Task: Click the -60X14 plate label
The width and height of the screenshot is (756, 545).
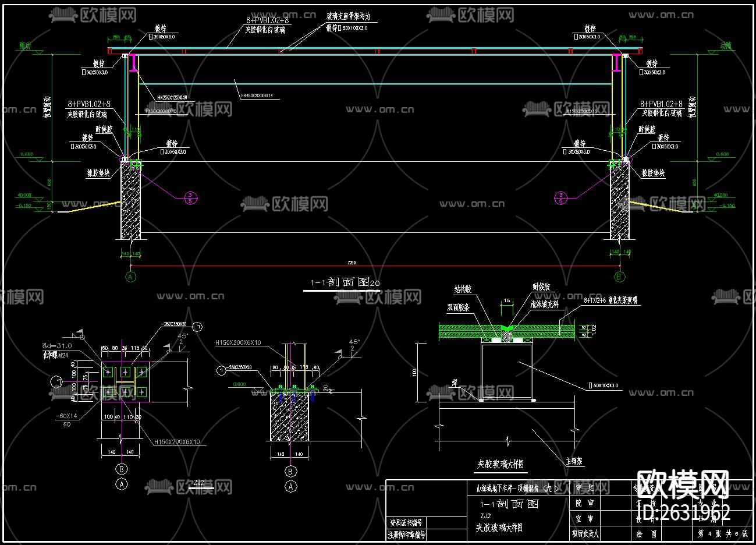Action: pos(66,416)
